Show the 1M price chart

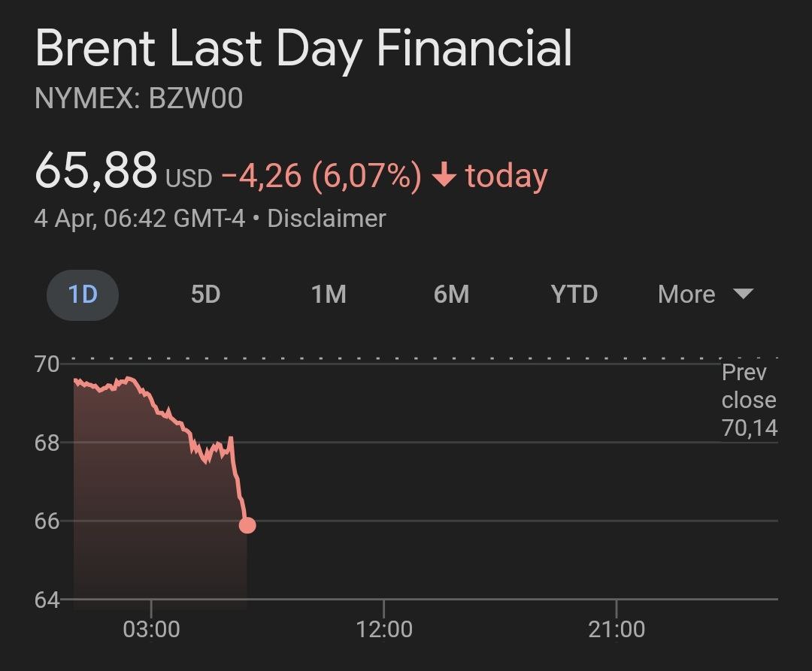pos(329,294)
